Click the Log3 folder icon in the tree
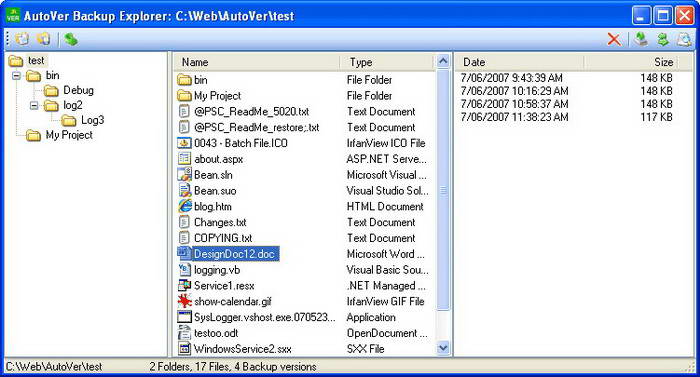The width and height of the screenshot is (700, 377). tap(69, 121)
